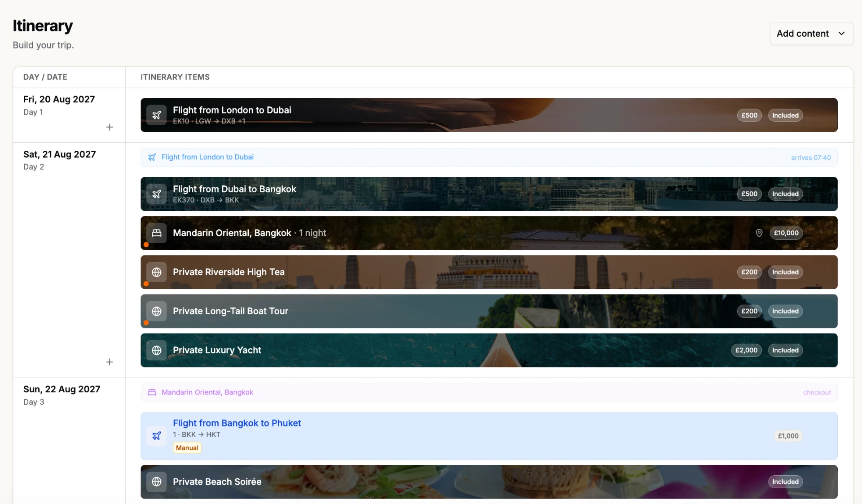Viewport: 862px width, 504px height.
Task: Click plane icon on London to Dubai card
Action: tap(157, 115)
